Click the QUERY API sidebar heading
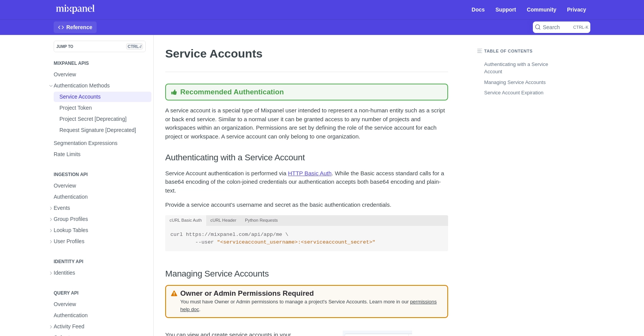Image resolution: width=644 pixels, height=336 pixels. [x=66, y=293]
